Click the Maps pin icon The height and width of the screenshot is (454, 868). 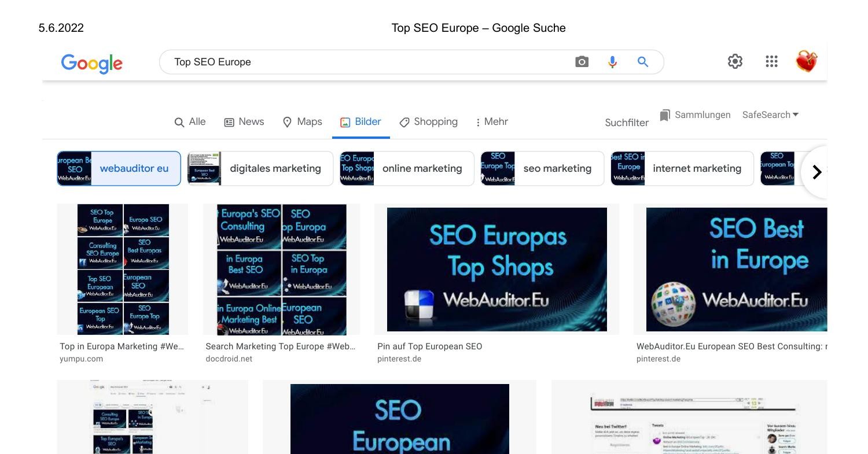click(287, 122)
